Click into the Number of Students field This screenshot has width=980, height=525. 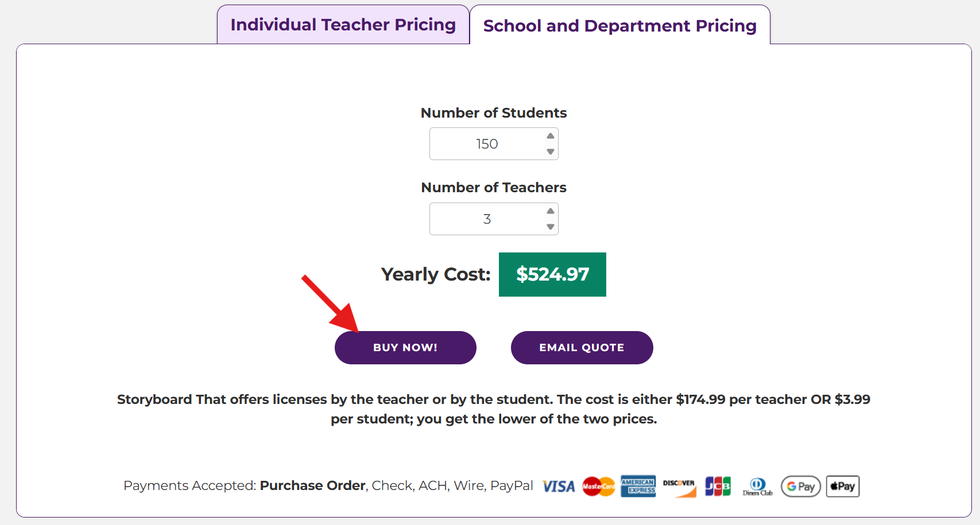[x=486, y=144]
